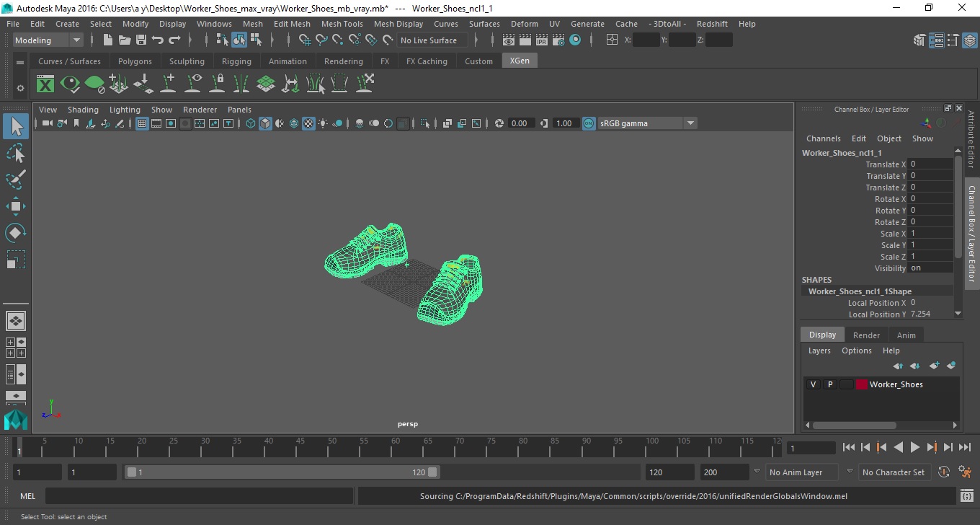The image size is (980, 525).
Task: Switch to the Rigging shelf tab
Action: click(236, 61)
